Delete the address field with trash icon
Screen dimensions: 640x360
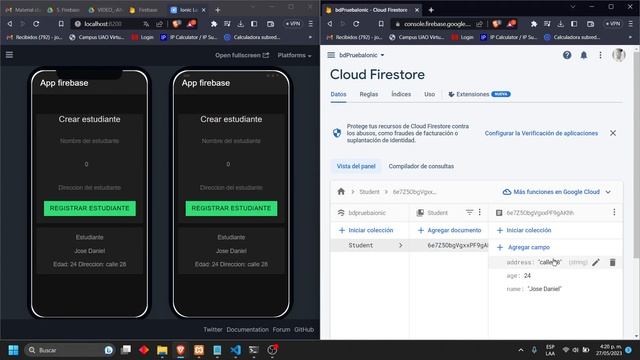[612, 262]
